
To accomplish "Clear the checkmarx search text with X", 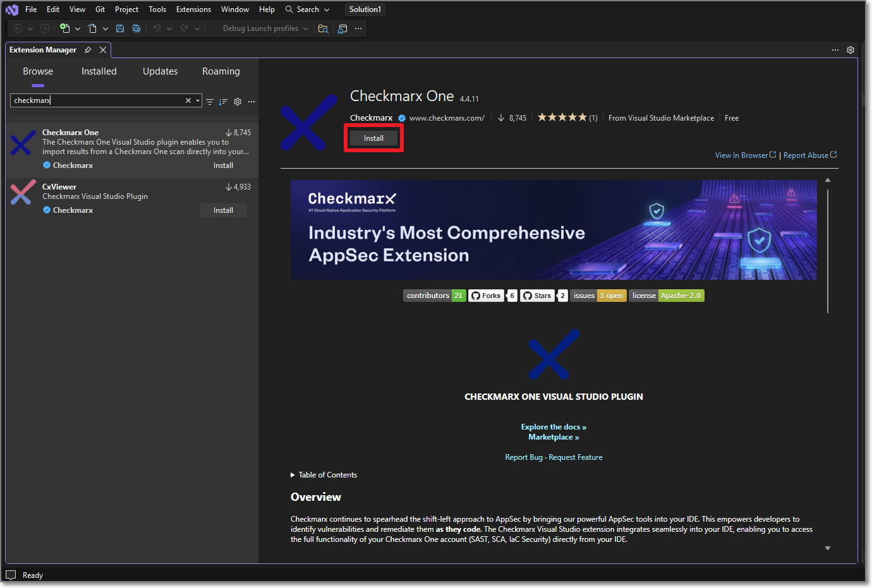I will tap(188, 100).
